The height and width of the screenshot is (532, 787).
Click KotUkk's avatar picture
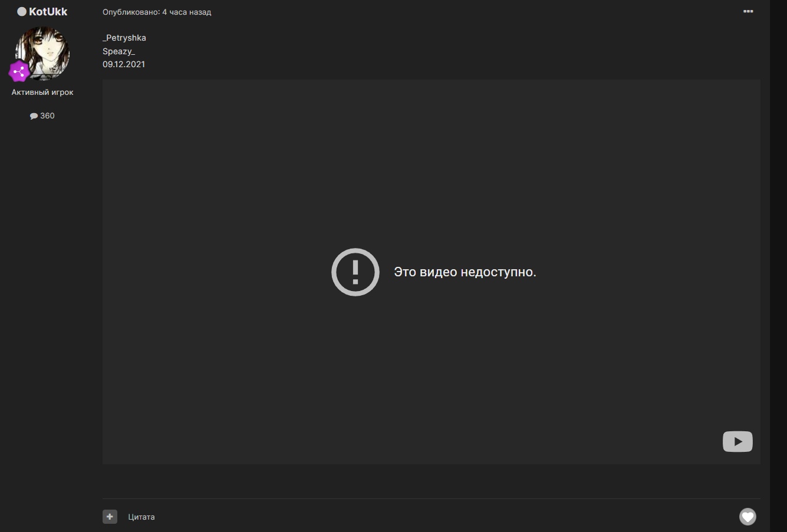(x=44, y=52)
